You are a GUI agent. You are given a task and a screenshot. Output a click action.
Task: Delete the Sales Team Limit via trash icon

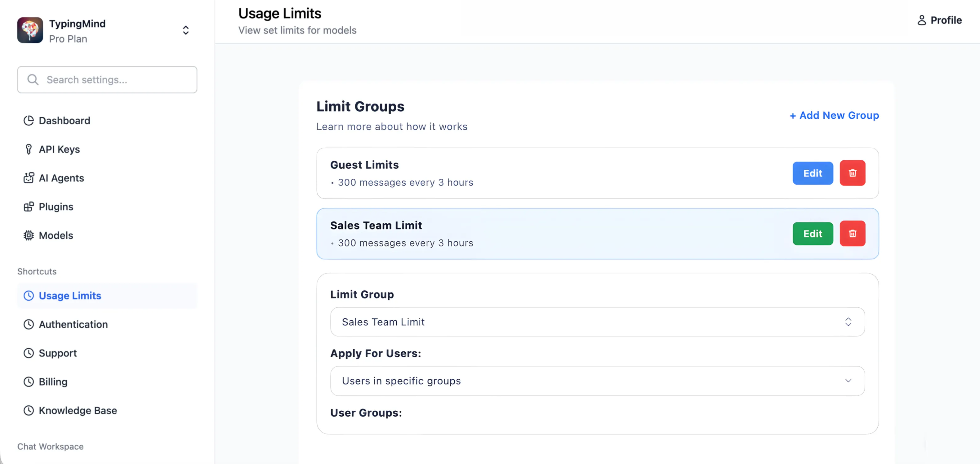pos(853,234)
